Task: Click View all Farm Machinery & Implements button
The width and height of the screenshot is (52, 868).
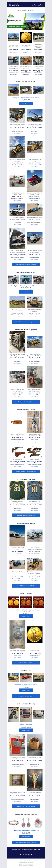Action: click(x=26, y=322)
